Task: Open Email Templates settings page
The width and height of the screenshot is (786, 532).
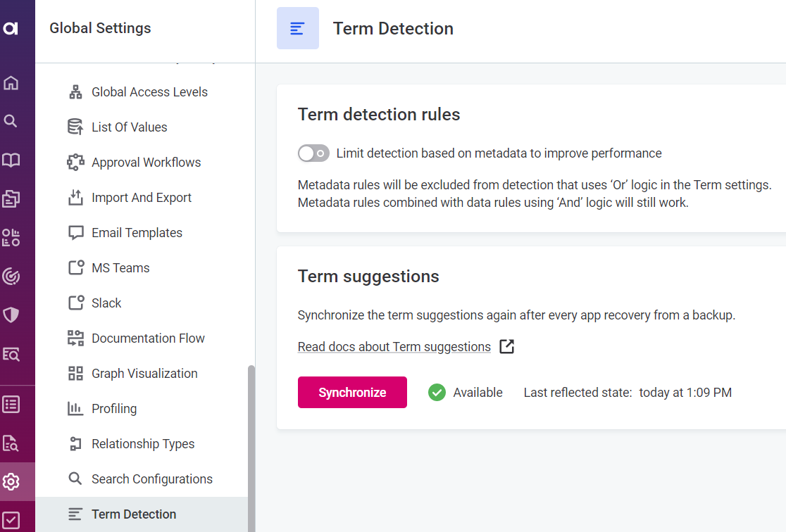Action: click(137, 233)
